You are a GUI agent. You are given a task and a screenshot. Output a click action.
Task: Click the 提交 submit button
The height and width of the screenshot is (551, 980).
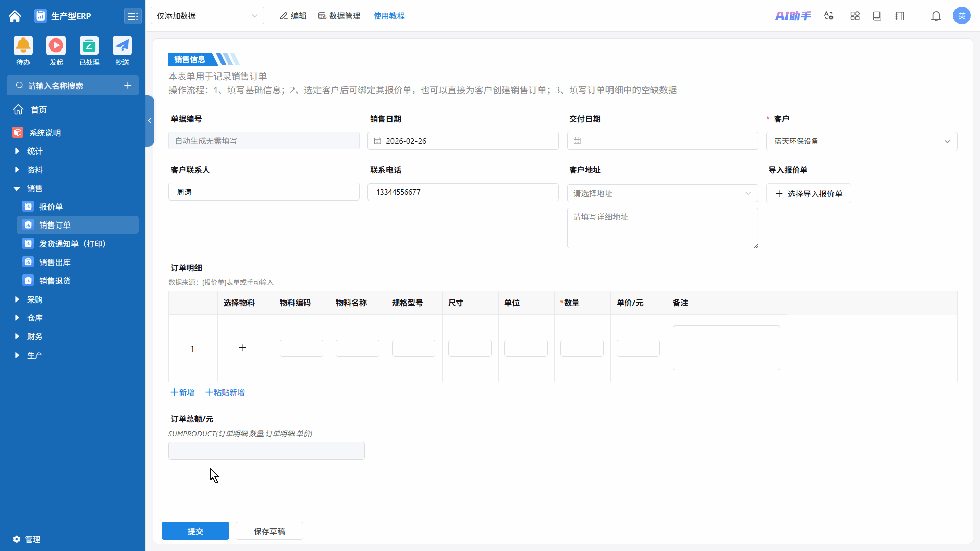coord(195,531)
